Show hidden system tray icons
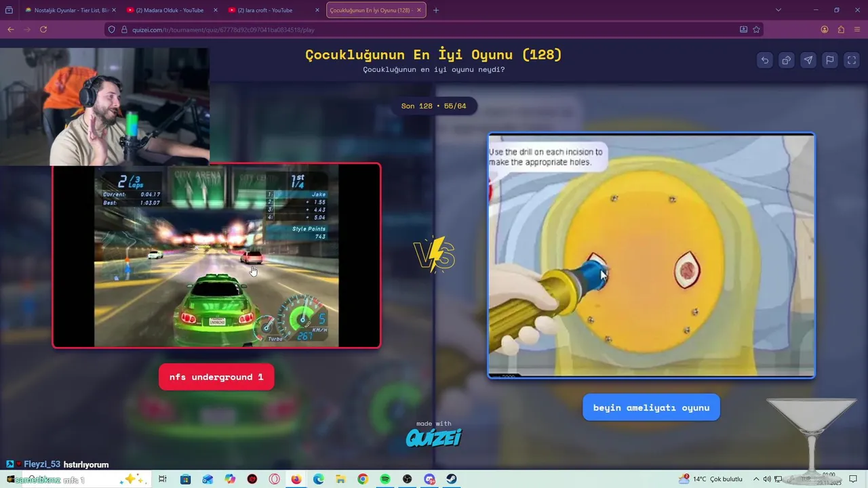 click(x=756, y=479)
